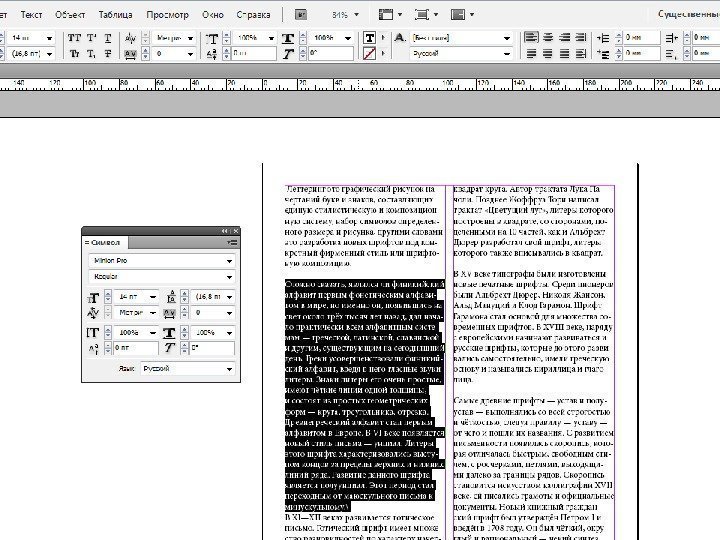Screen dimensions: 720x540
Task: Select the Символ panel tab
Action: click(x=103, y=242)
